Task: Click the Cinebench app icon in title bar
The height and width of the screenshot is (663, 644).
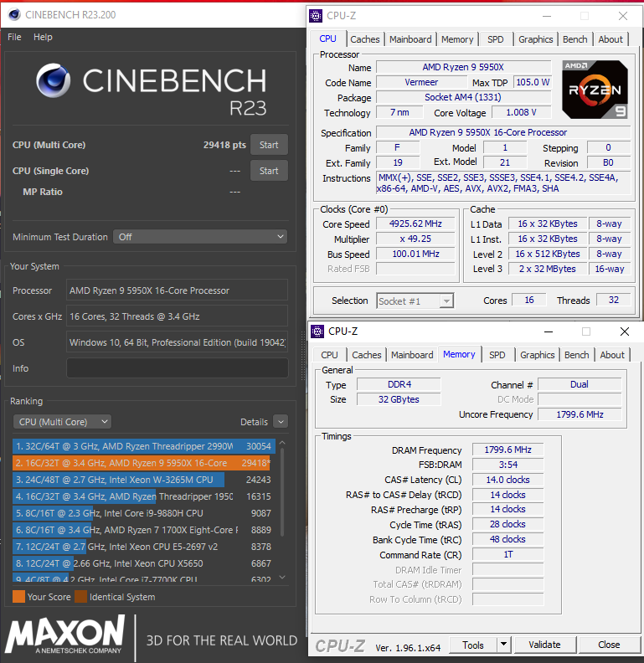Action: coord(14,15)
